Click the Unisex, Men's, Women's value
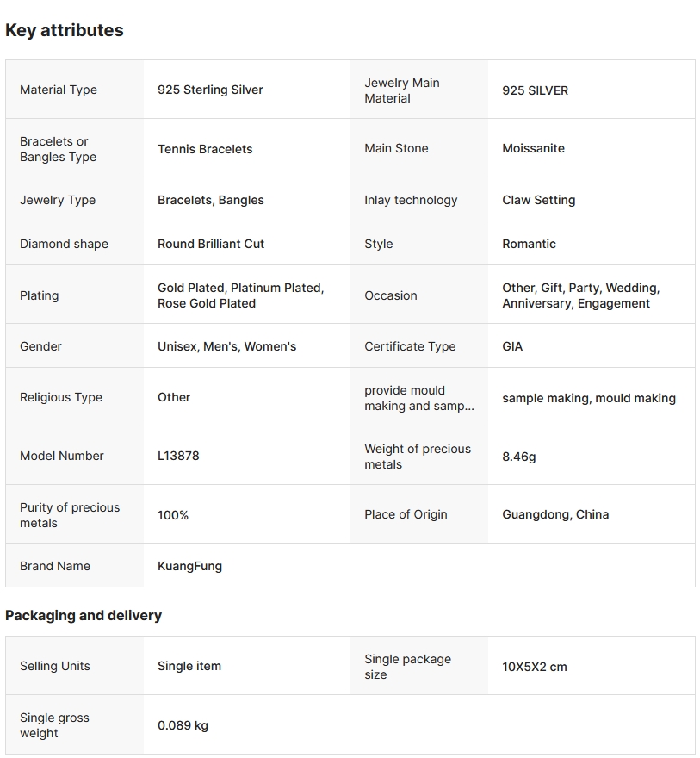700x758 pixels. pos(226,346)
